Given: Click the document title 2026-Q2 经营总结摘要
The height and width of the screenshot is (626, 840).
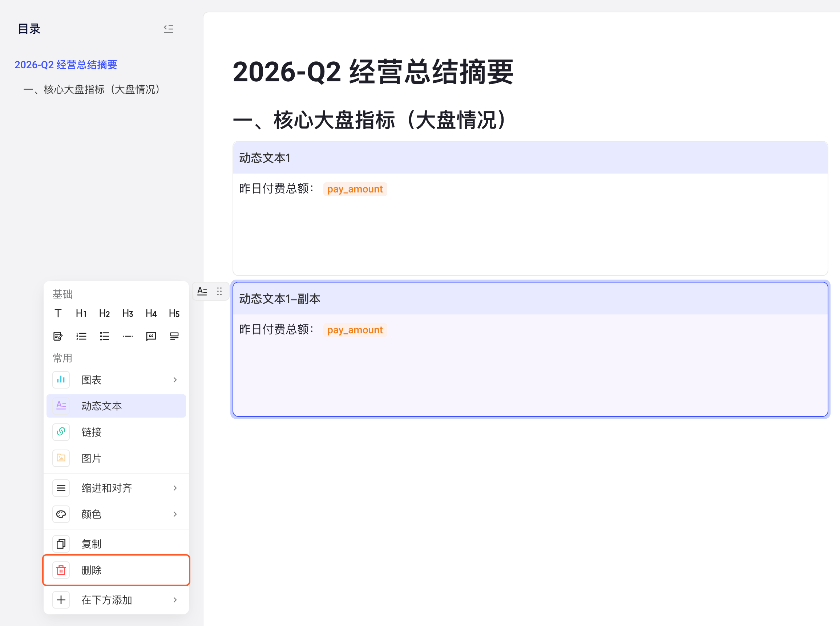Looking at the screenshot, I should [x=373, y=72].
